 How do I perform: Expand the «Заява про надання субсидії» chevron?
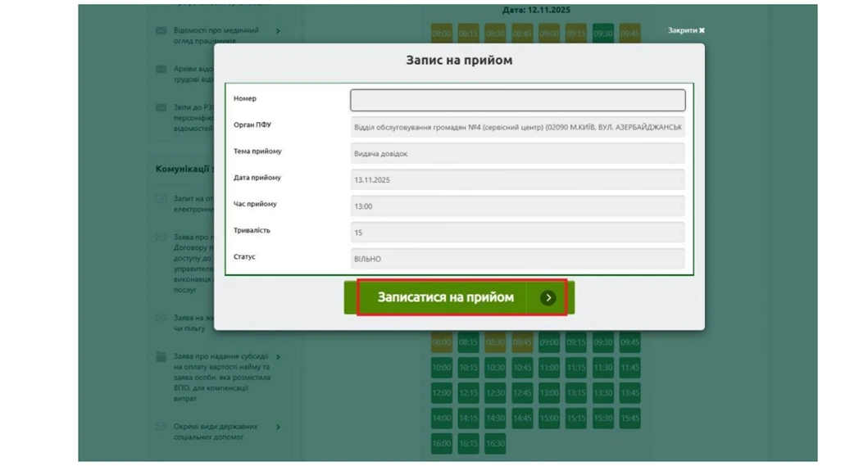tap(279, 357)
